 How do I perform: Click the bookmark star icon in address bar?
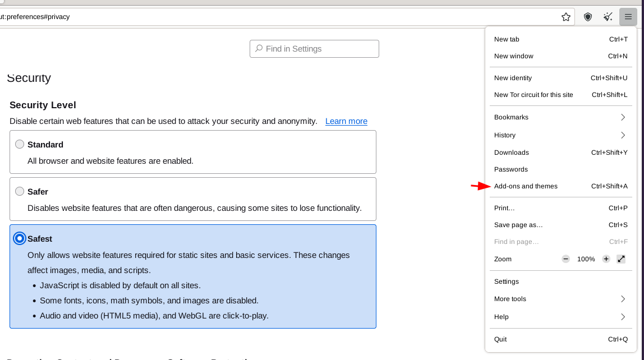(566, 17)
